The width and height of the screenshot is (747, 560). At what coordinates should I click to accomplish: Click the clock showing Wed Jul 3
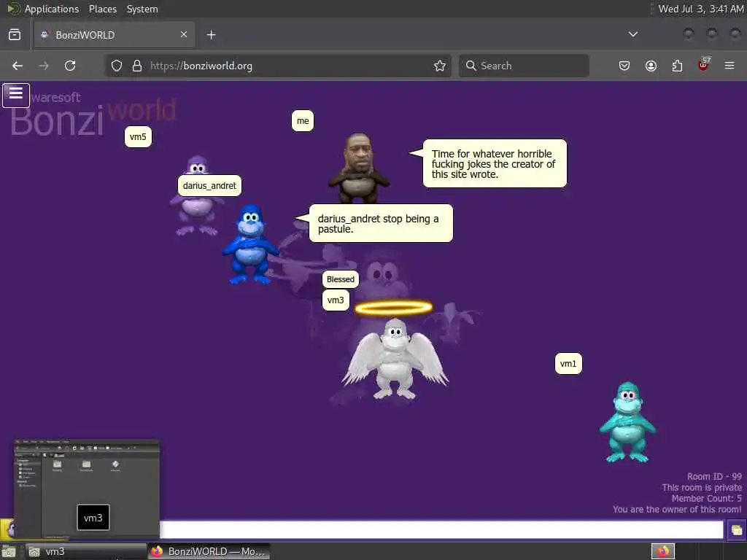click(x=701, y=9)
